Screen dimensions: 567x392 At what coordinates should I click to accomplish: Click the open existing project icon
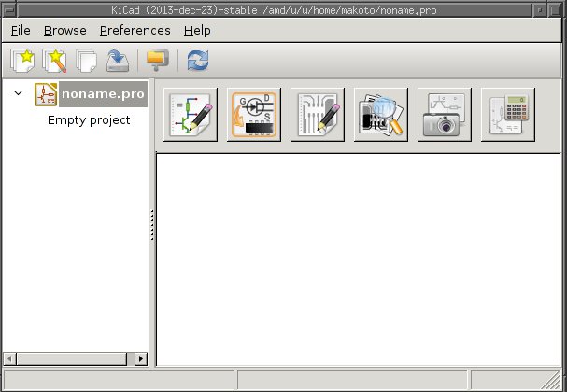(x=86, y=62)
